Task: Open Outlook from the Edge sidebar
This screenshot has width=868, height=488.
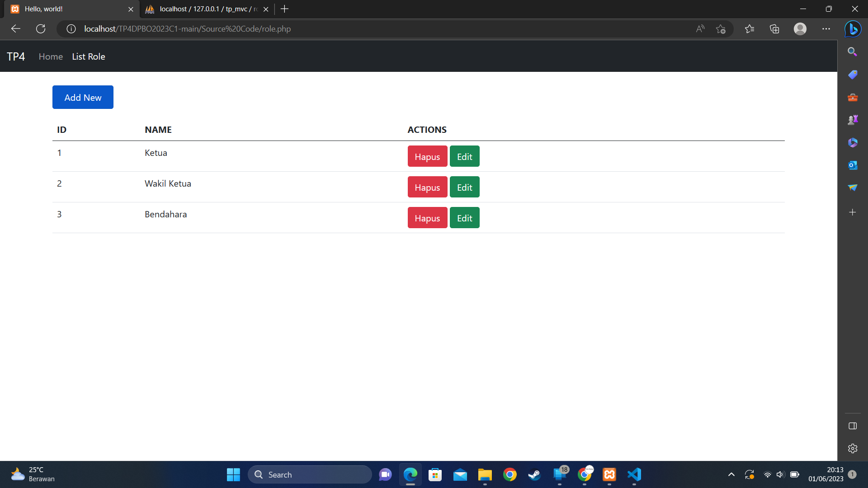Action: [x=853, y=165]
